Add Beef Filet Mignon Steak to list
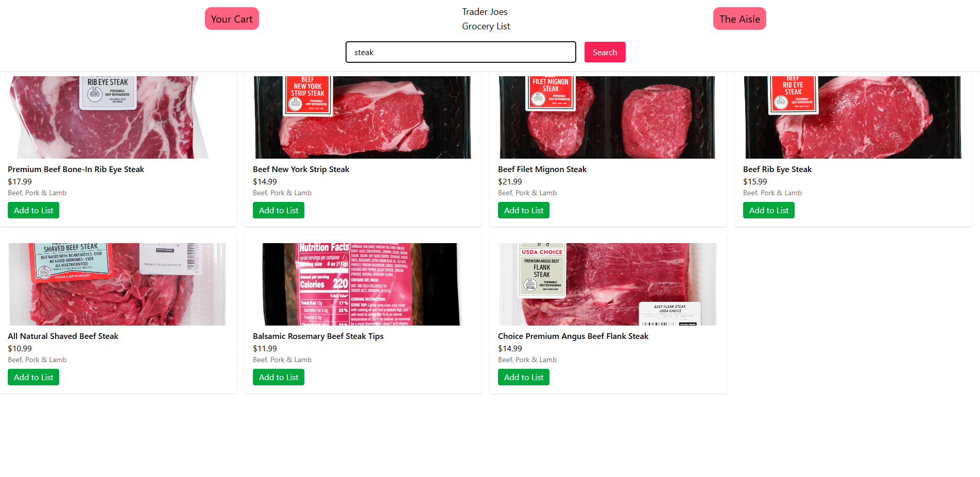Image resolution: width=980 pixels, height=477 pixels. click(x=524, y=210)
